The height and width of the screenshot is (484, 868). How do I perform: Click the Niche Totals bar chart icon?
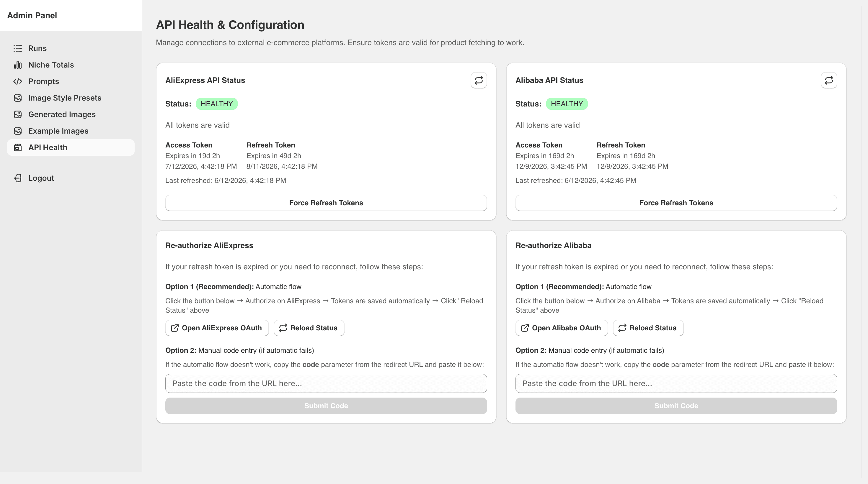click(x=17, y=65)
